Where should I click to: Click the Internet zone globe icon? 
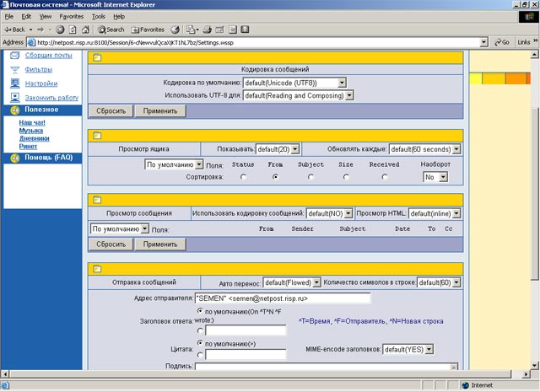tap(466, 385)
